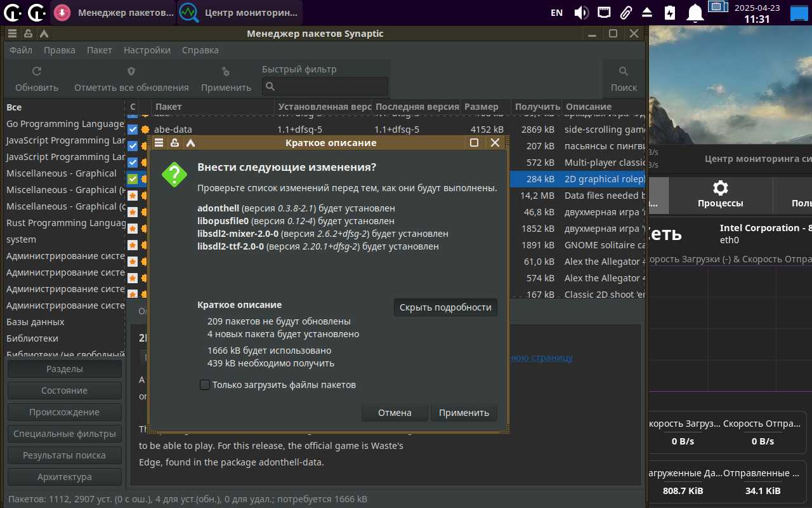812x508 pixels.
Task: Click the green marked-for-install package checkbox
Action: click(133, 179)
